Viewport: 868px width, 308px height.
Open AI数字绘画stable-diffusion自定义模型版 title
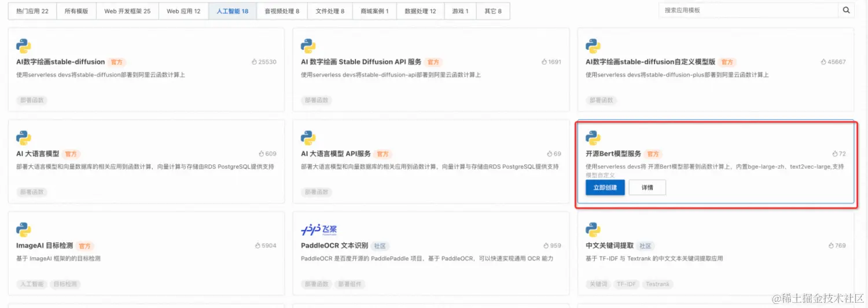tap(650, 62)
